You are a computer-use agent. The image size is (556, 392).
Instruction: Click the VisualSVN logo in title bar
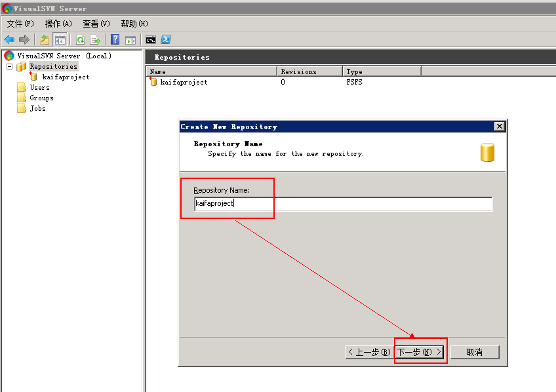click(x=7, y=9)
